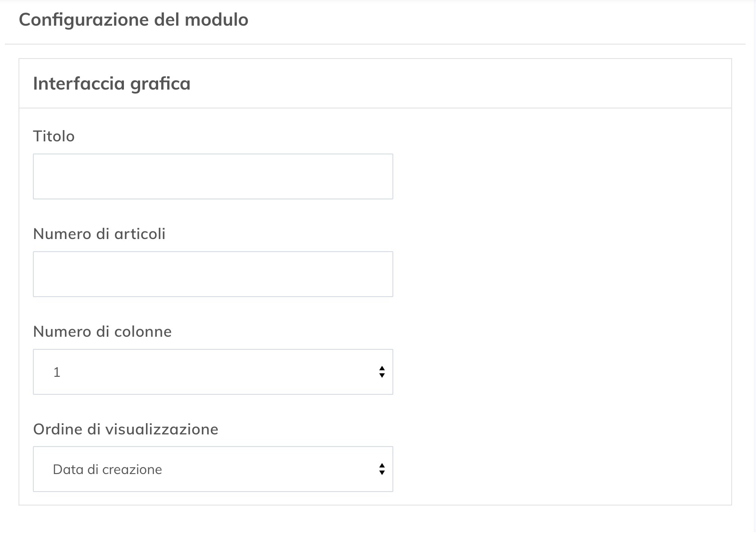Click the down arrow of the display order selector
The height and width of the screenshot is (533, 756).
tap(382, 473)
